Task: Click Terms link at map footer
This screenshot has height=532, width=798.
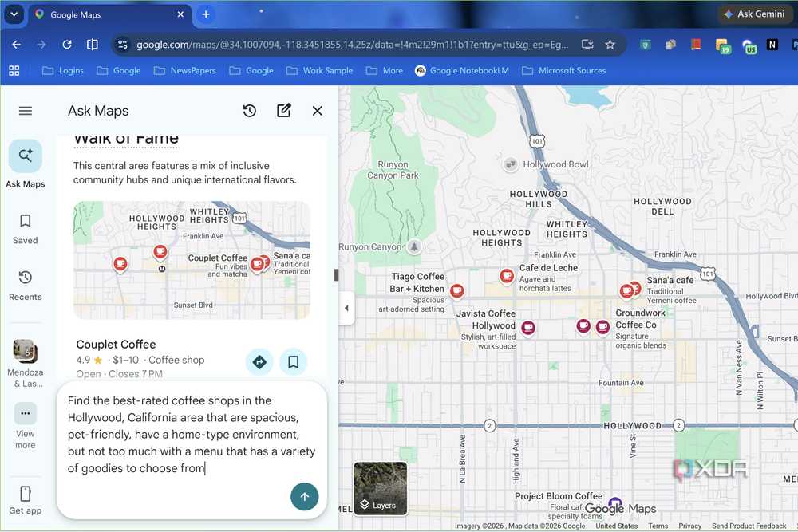Action: coord(658,526)
